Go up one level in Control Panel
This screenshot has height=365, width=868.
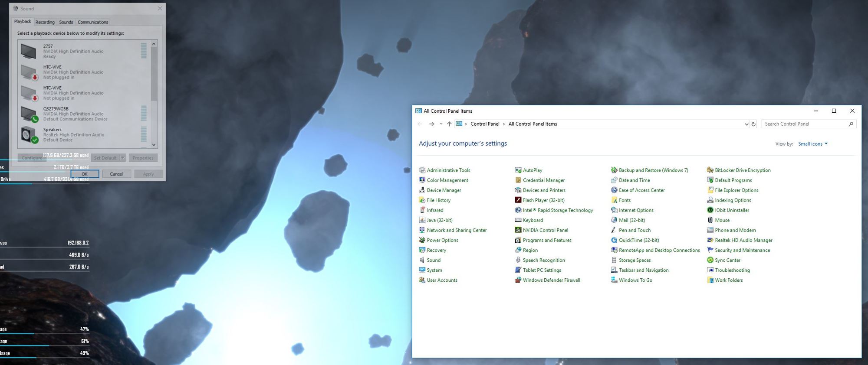[449, 124]
